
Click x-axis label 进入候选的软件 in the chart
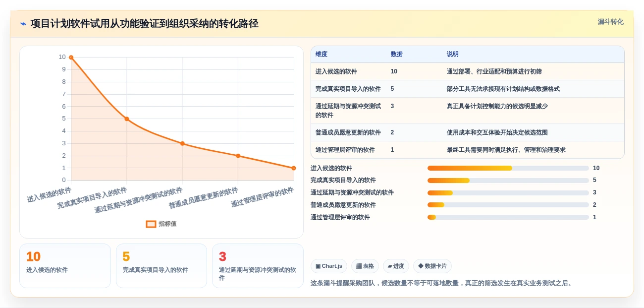click(50, 195)
